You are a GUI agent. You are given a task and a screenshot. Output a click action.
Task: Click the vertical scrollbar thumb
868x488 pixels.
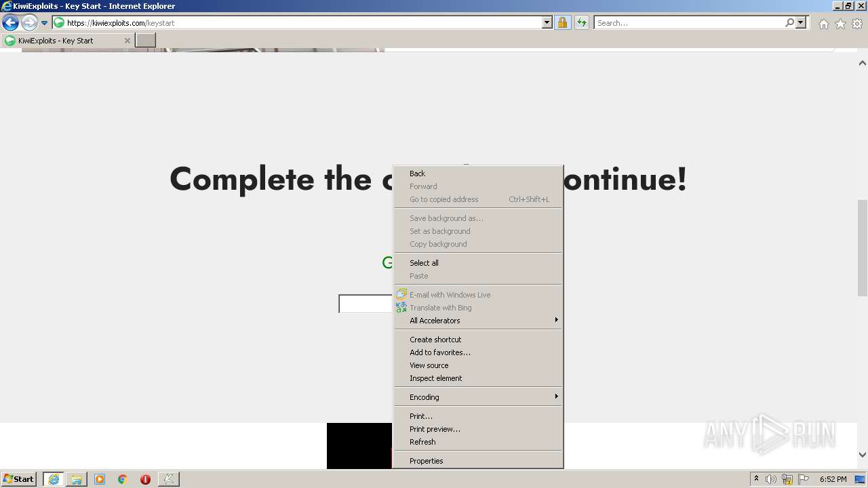[x=863, y=247]
